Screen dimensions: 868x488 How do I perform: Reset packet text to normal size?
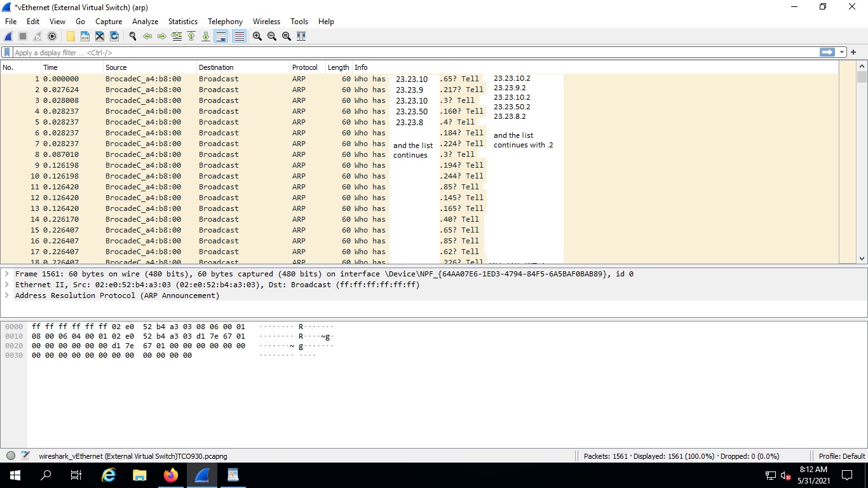coord(287,36)
